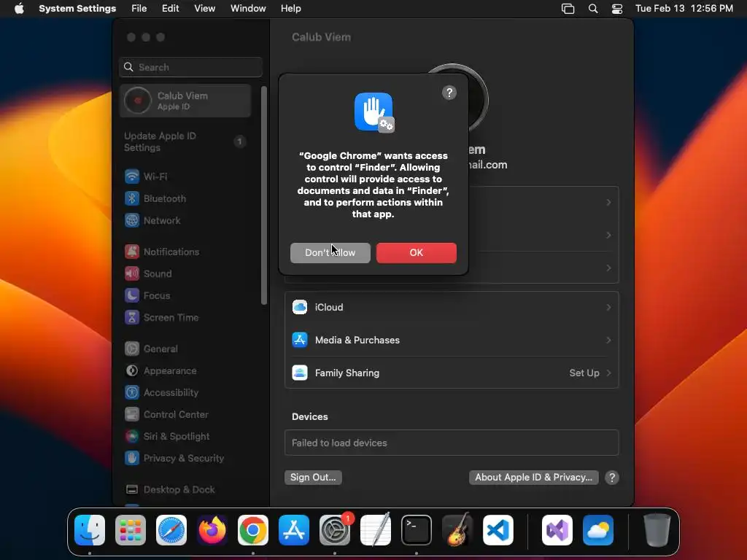Screen dimensions: 747x560
Task: Open the File menu
Action: [139, 9]
